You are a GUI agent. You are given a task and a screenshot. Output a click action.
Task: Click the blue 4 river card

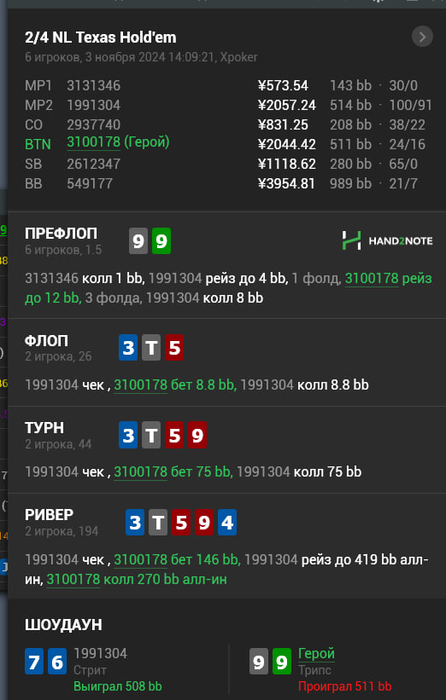[x=227, y=522]
